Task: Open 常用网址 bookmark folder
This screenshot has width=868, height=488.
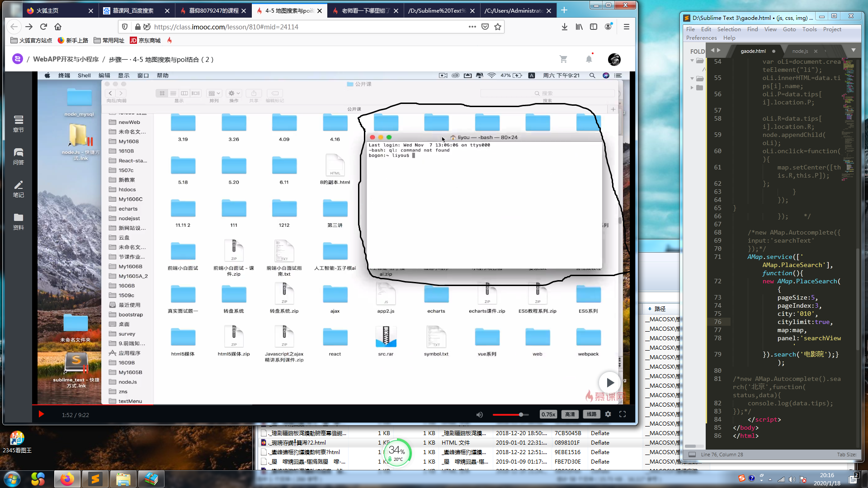Action: [x=109, y=40]
